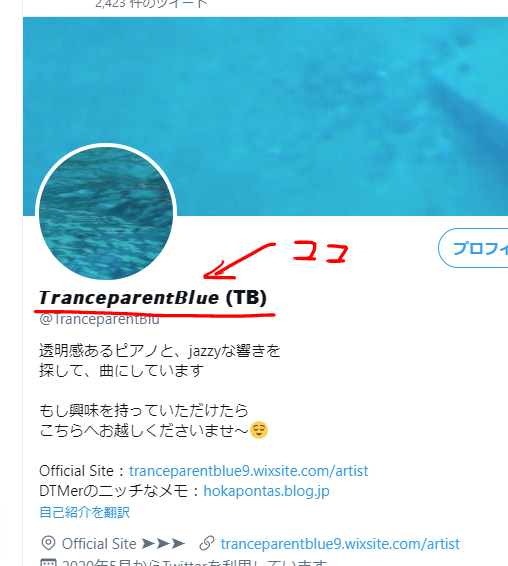Open website link beside chain icon

click(340, 544)
